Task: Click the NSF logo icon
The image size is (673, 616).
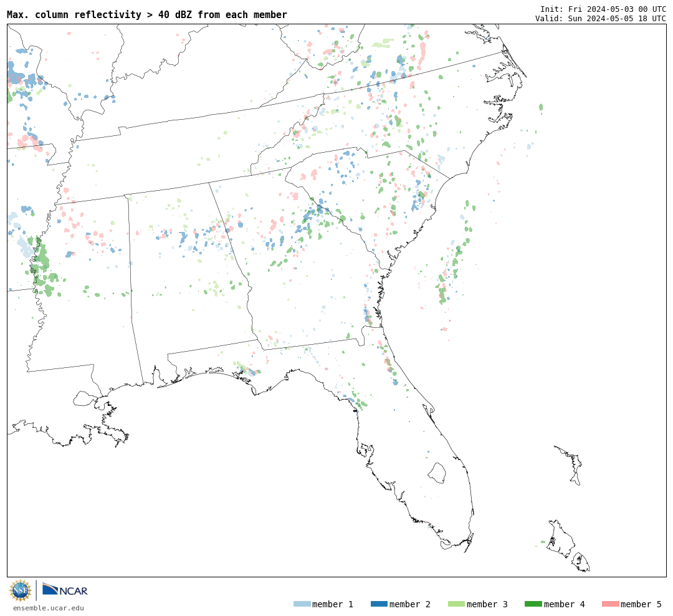Action: tap(20, 590)
